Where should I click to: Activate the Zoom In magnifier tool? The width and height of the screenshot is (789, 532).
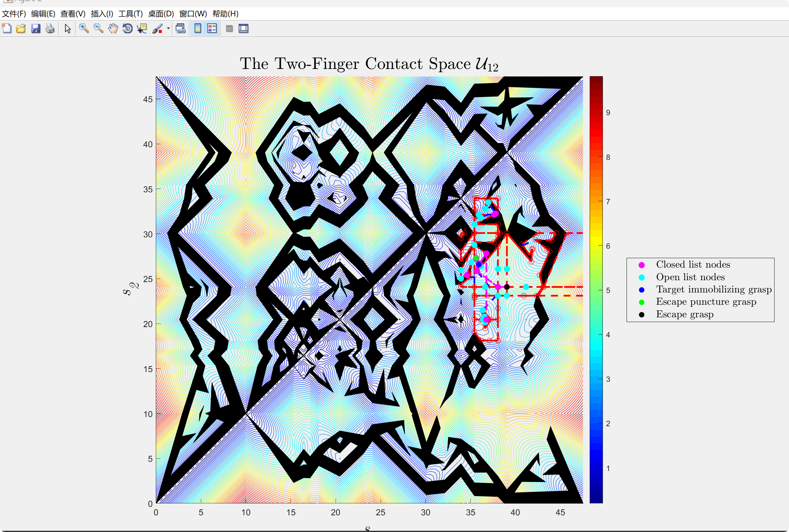coord(84,29)
